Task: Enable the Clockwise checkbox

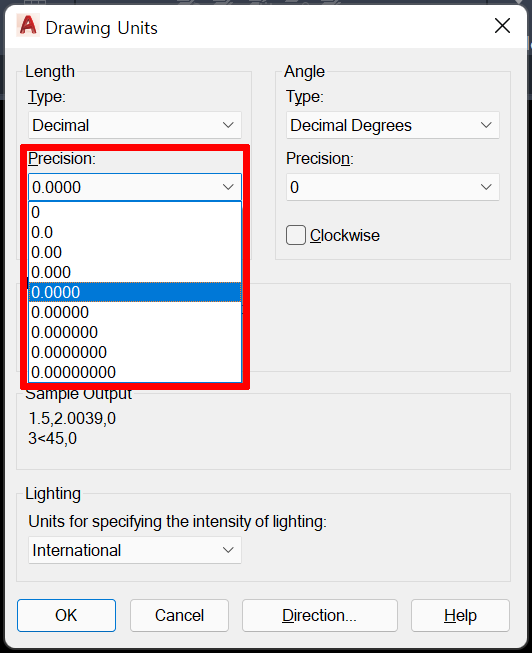Action: 296,235
